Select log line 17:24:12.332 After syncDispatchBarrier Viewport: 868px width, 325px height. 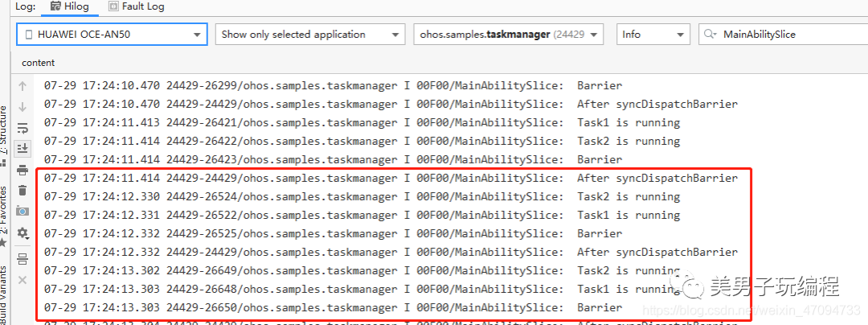391,252
